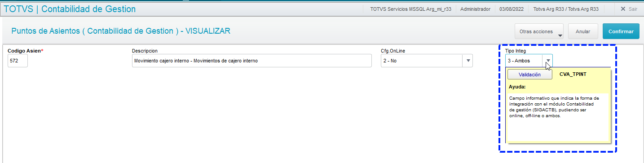The height and width of the screenshot is (163, 644).
Task: Click Puntos de Asientos VISUALIZAR heading
Action: [121, 31]
